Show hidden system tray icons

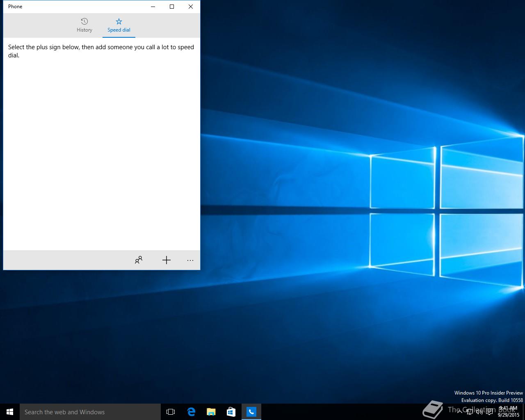tap(460, 412)
